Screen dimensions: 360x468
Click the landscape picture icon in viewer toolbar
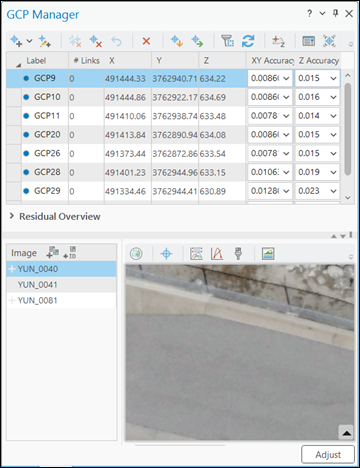pos(268,254)
